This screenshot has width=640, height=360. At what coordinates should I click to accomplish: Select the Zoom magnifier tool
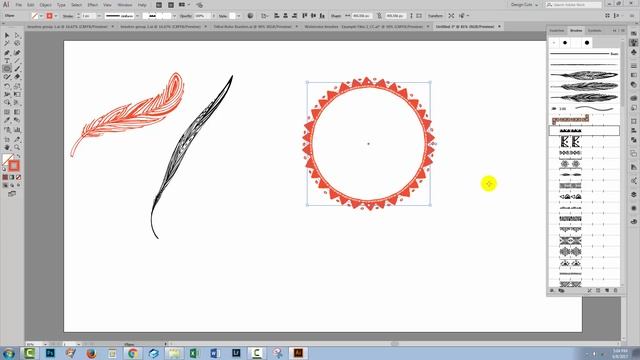[x=17, y=147]
